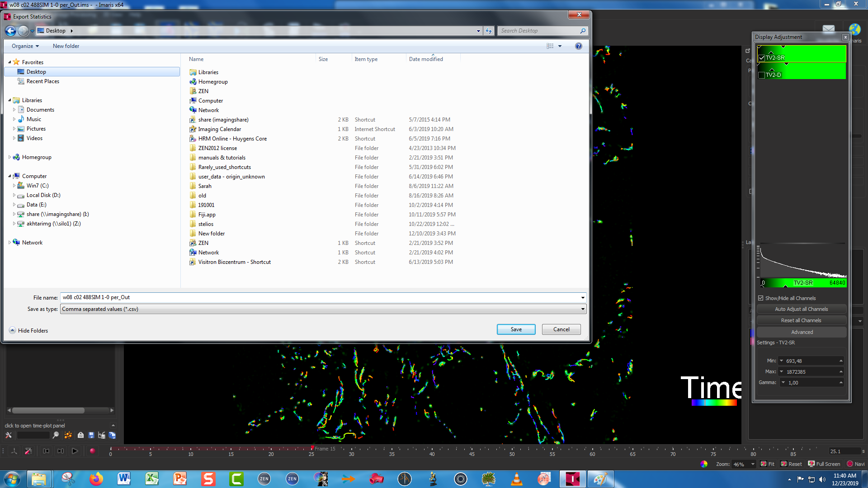Expand Local Disk (D:) tree node
Image resolution: width=868 pixels, height=488 pixels.
click(14, 195)
